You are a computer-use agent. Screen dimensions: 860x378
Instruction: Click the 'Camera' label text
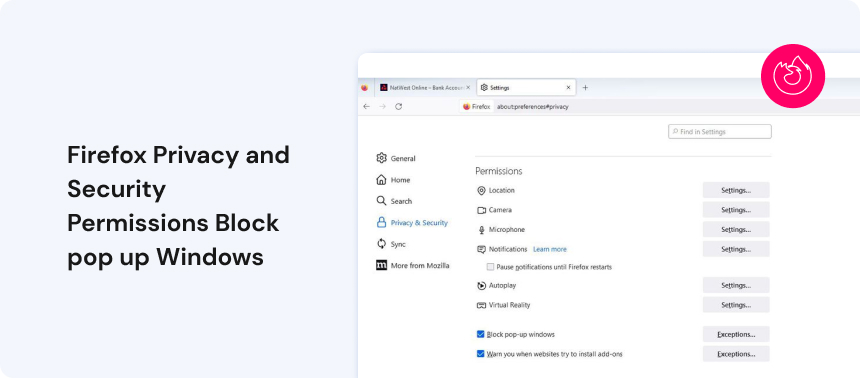pyautogui.click(x=500, y=210)
